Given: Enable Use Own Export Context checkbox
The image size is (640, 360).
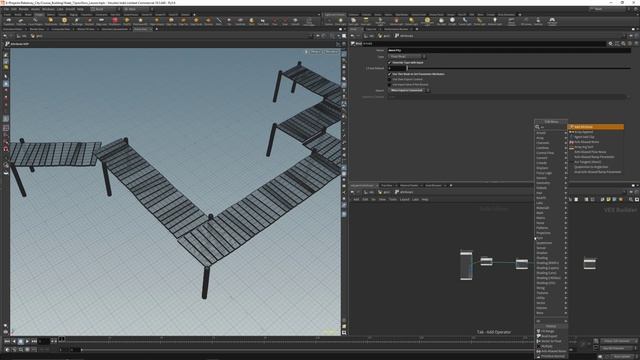Looking at the screenshot, I should pyautogui.click(x=389, y=79).
